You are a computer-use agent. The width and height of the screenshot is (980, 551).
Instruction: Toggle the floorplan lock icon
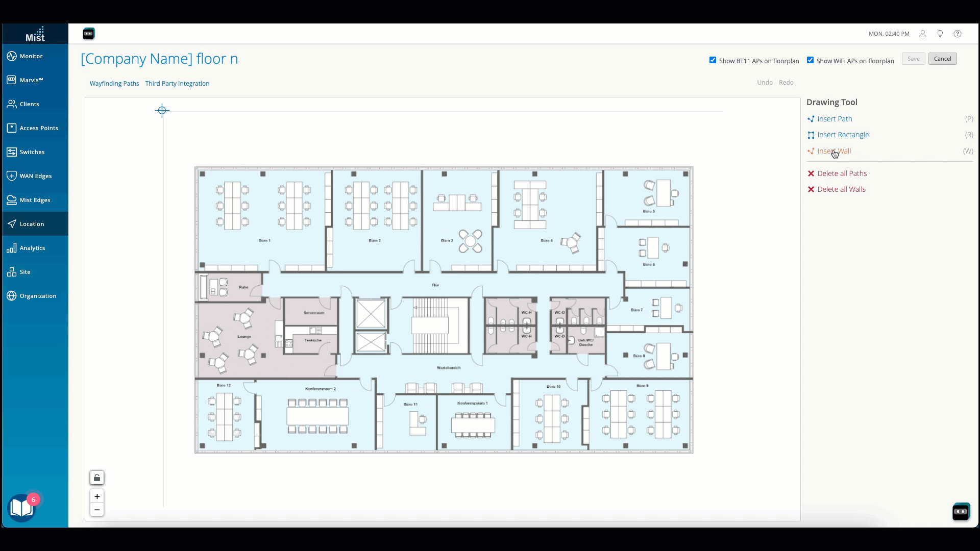tap(97, 478)
